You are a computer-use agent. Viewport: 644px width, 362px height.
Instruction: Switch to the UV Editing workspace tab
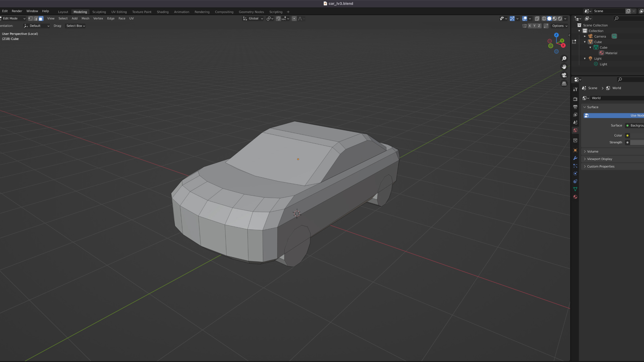point(119,12)
